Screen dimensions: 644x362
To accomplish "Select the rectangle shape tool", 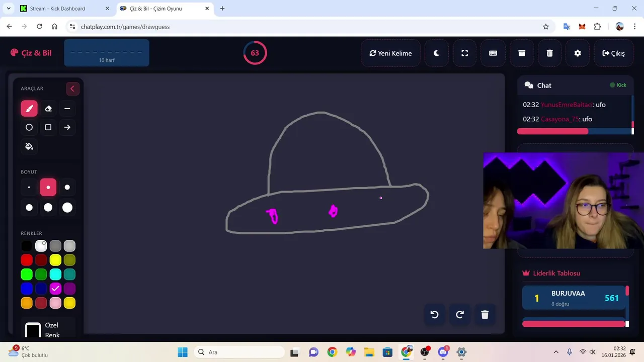I will coord(48,128).
